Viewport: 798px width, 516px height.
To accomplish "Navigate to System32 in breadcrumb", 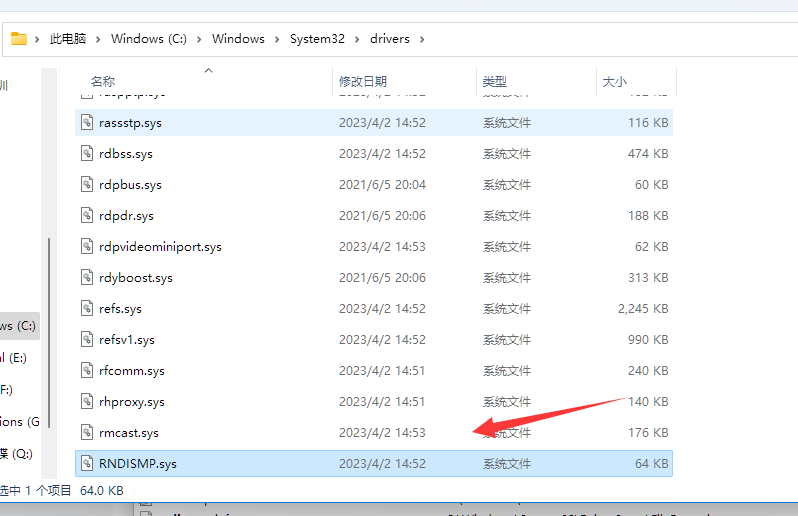I will (317, 39).
